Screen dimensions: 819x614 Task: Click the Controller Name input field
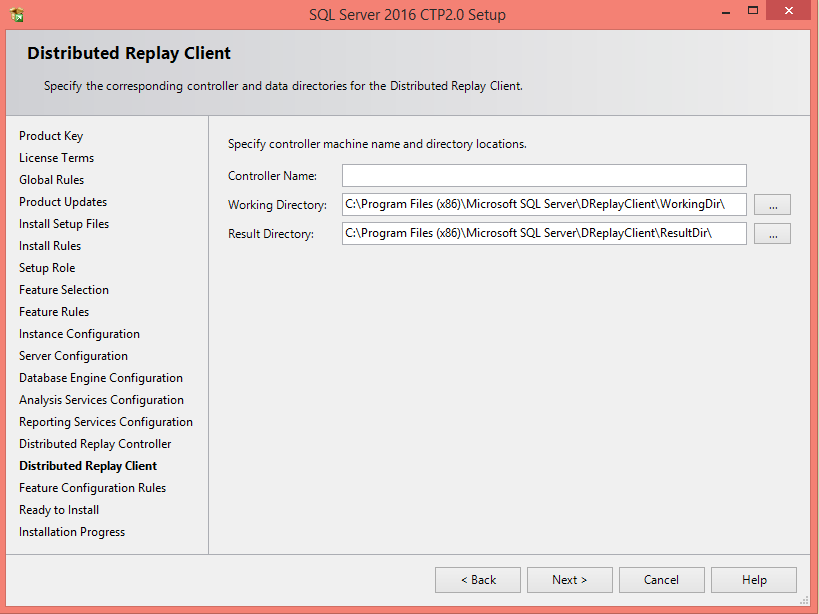[544, 175]
